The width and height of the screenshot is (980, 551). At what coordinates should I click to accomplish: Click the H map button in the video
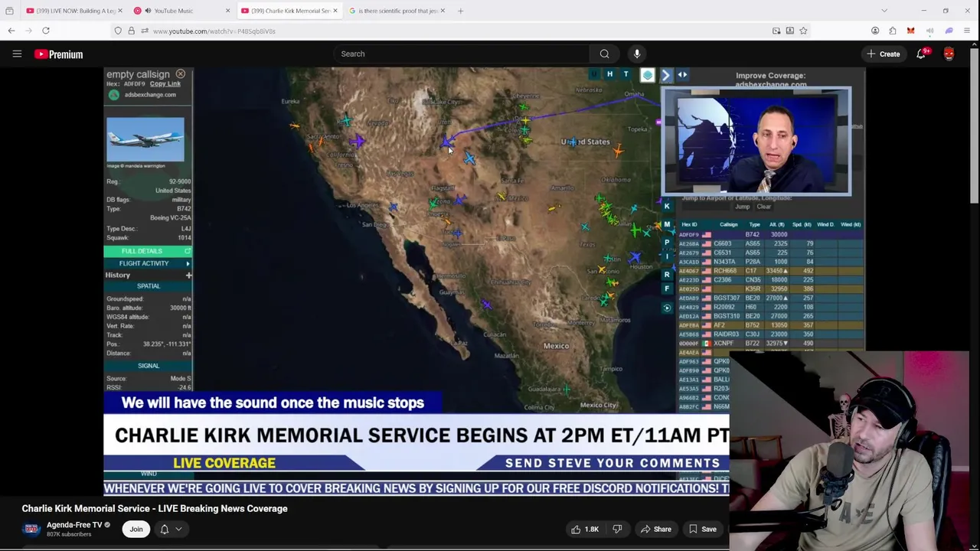(609, 74)
